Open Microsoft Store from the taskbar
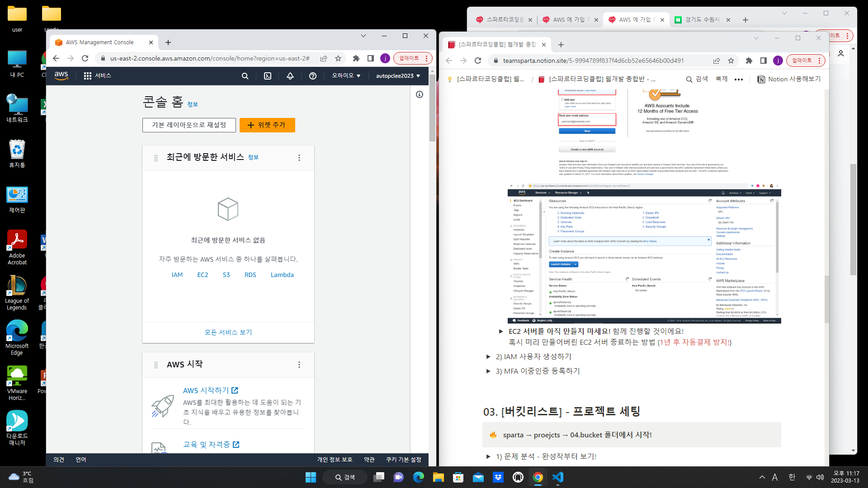Image resolution: width=868 pixels, height=488 pixels. (x=458, y=477)
